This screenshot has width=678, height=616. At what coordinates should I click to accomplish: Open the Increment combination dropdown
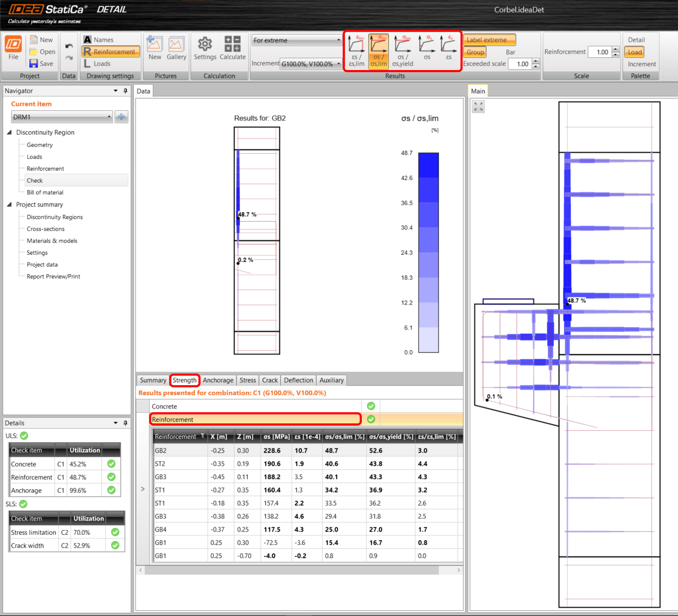(x=338, y=63)
